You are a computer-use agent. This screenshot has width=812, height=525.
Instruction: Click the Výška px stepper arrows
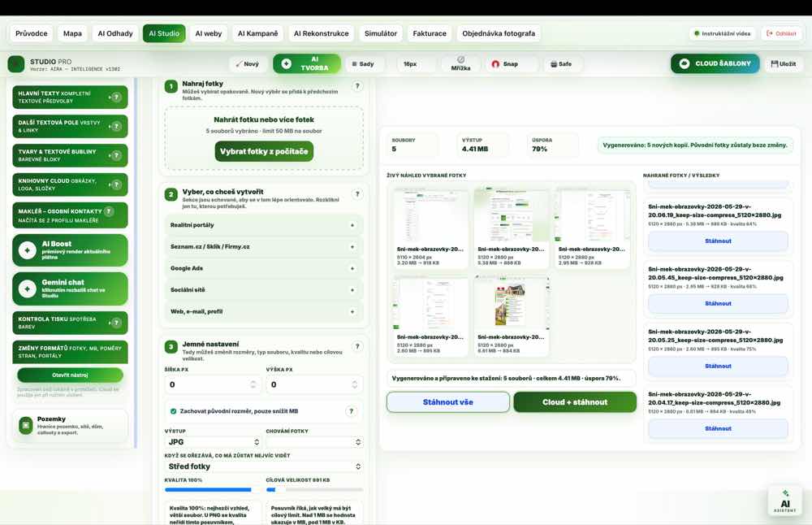(354, 384)
